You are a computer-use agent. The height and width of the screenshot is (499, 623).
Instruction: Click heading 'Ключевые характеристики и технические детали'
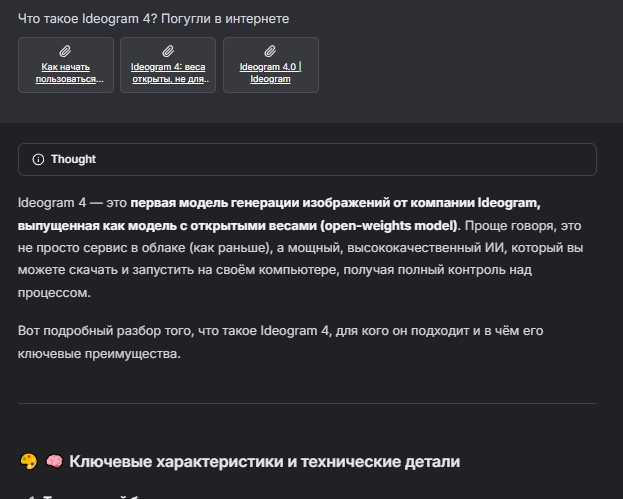tap(265, 462)
